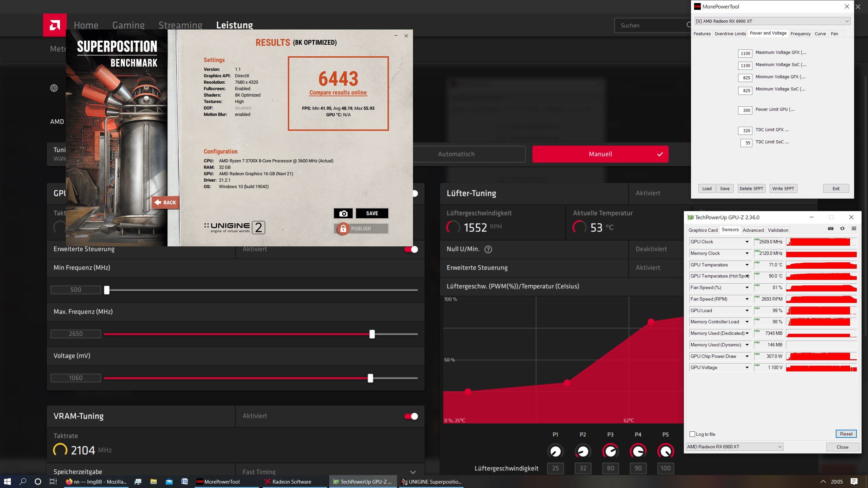Open the notification center icon
Image resolution: width=868 pixels, height=488 pixels.
click(854, 482)
